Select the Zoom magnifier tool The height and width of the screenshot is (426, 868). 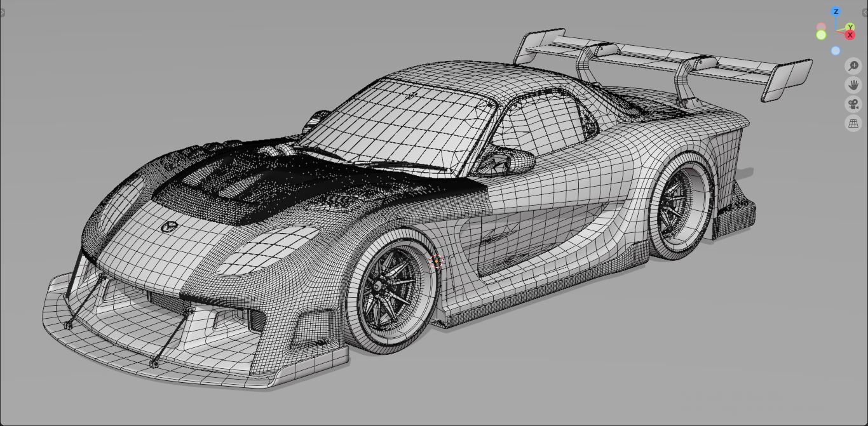point(853,66)
